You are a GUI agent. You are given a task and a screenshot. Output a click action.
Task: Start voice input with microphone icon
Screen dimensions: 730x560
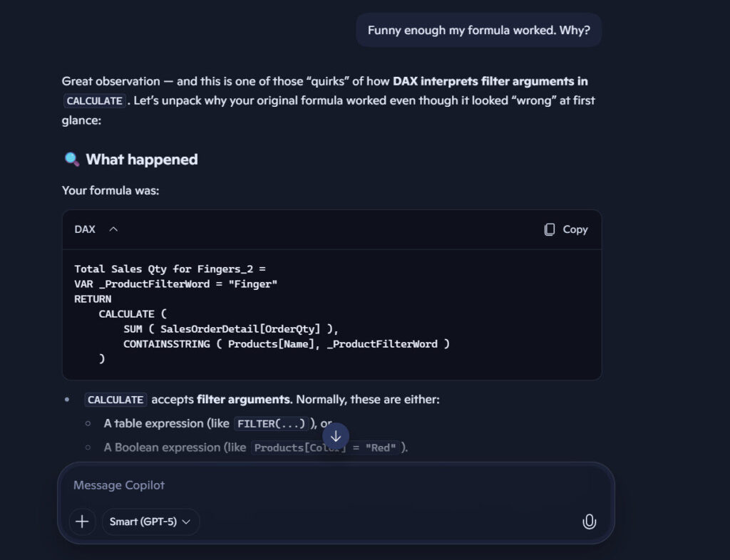[x=589, y=522]
